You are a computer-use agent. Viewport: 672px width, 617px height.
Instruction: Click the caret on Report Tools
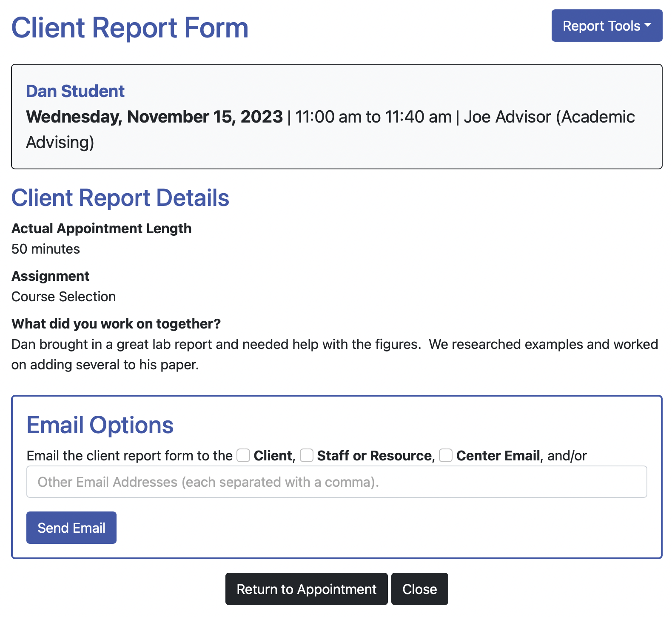pos(647,26)
